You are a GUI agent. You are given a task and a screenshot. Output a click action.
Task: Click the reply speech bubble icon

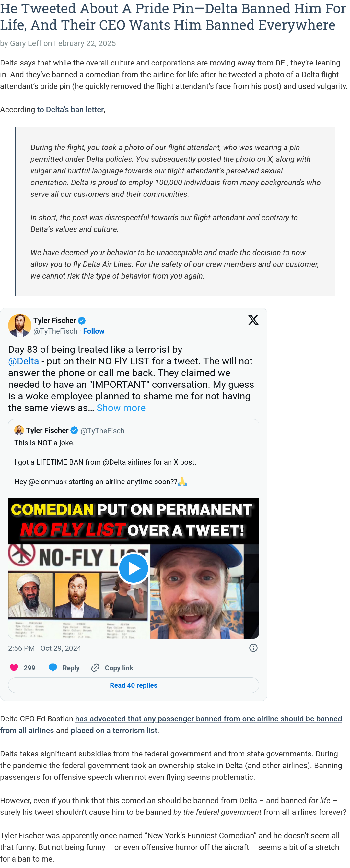pyautogui.click(x=52, y=668)
